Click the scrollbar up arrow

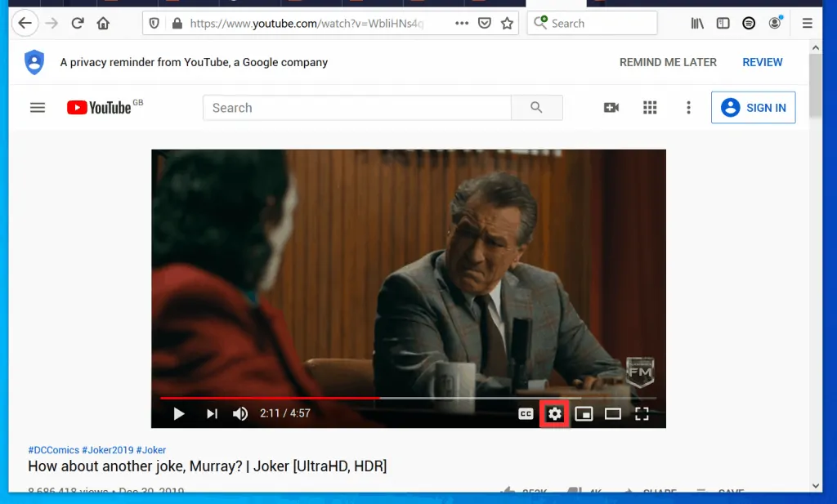816,47
